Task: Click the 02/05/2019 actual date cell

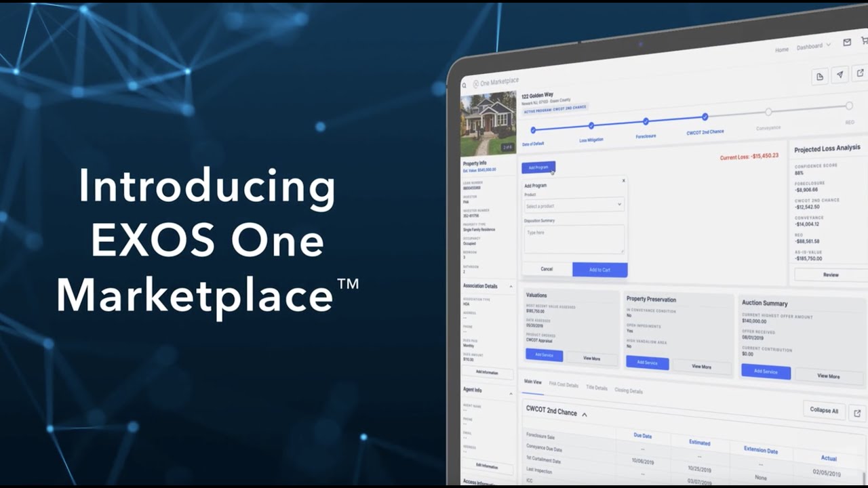Action: tap(827, 472)
